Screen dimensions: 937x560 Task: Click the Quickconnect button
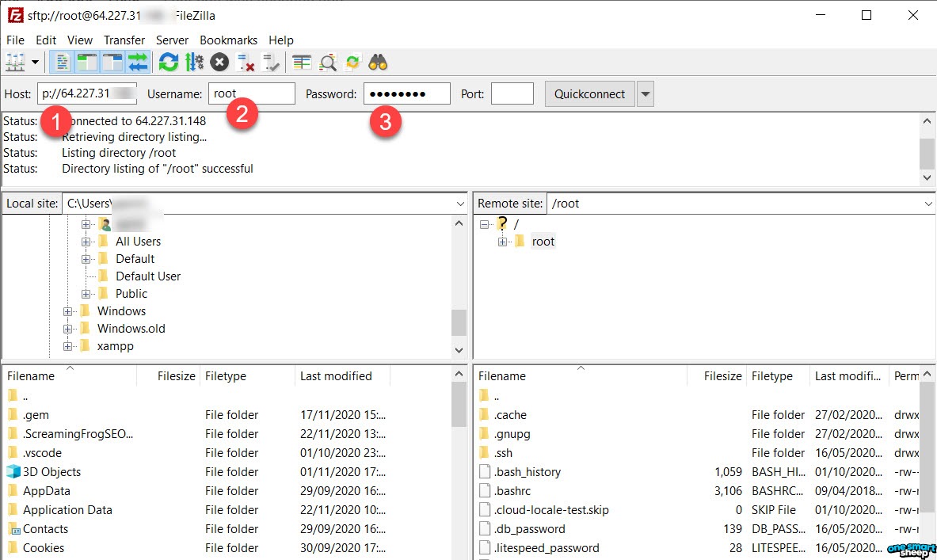[589, 93]
